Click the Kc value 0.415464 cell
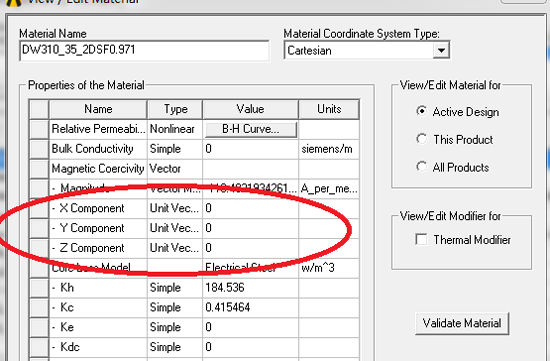 click(250, 308)
